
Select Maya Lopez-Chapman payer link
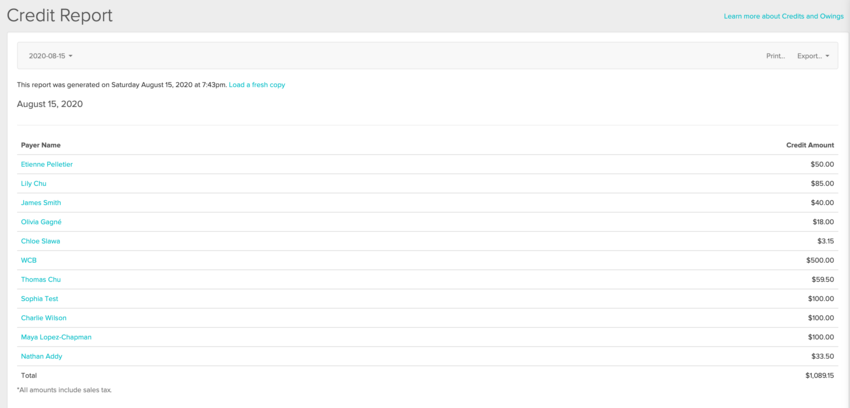pos(56,337)
